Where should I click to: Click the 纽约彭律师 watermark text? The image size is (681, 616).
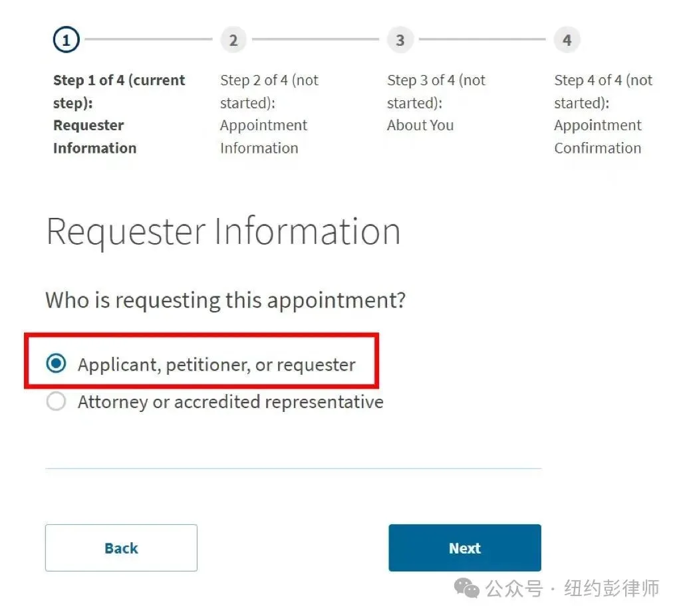pos(612,589)
